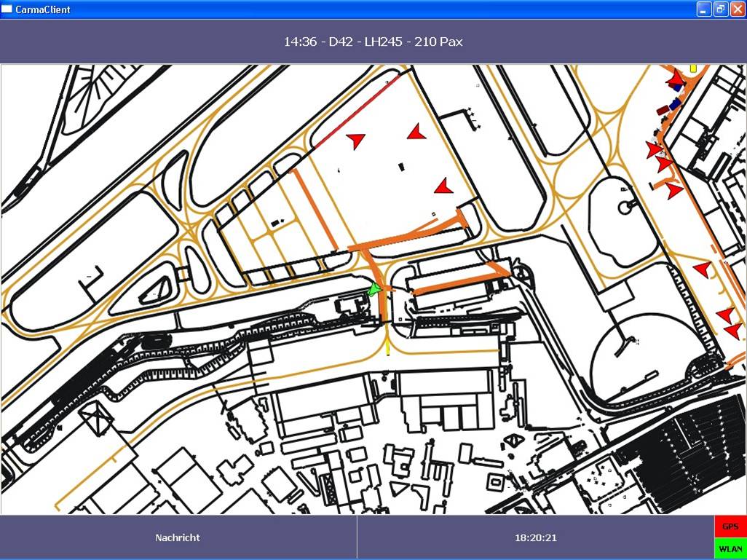Image resolution: width=747 pixels, height=560 pixels.
Task: Select the dark red vehicle rectangle
Action: [663, 111]
